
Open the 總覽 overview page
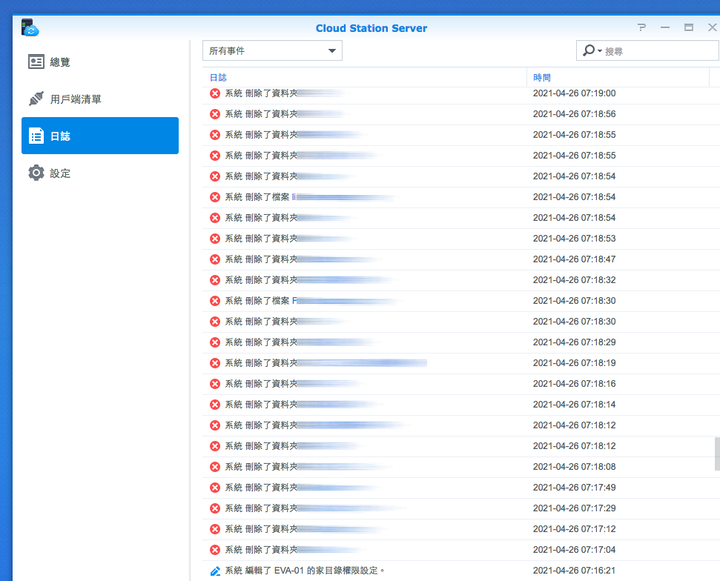(100, 62)
